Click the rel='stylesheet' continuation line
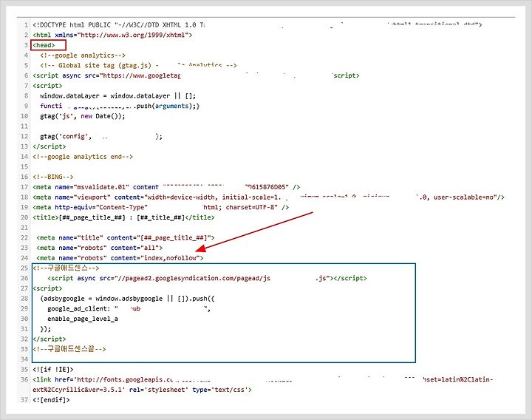Viewport: 532px width, 420px height. pos(142,390)
